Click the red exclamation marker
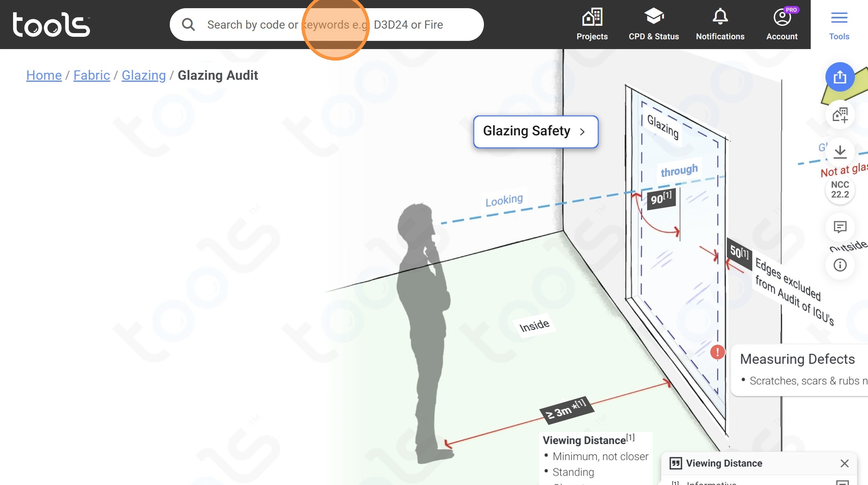The height and width of the screenshot is (485, 868). point(717,352)
